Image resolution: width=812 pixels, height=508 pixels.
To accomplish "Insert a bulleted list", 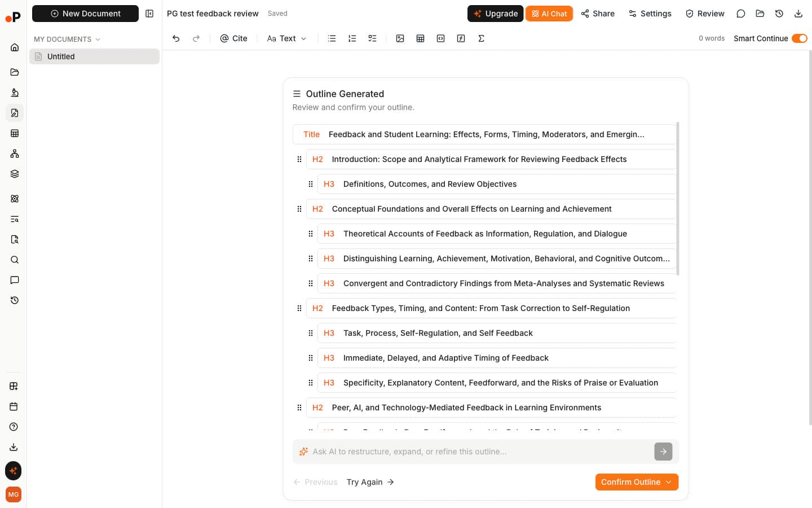I will tap(332, 38).
